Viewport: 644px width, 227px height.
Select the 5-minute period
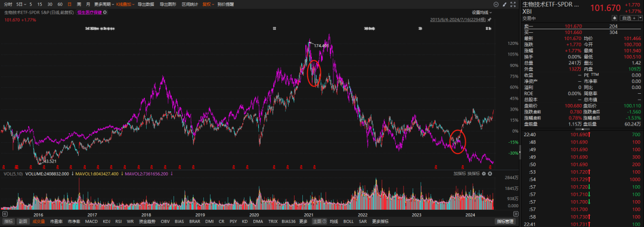point(30,4)
